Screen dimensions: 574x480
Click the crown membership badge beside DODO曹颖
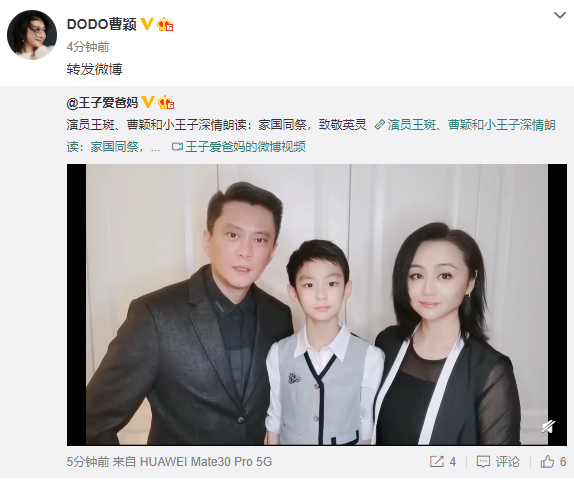pyautogui.click(x=165, y=25)
